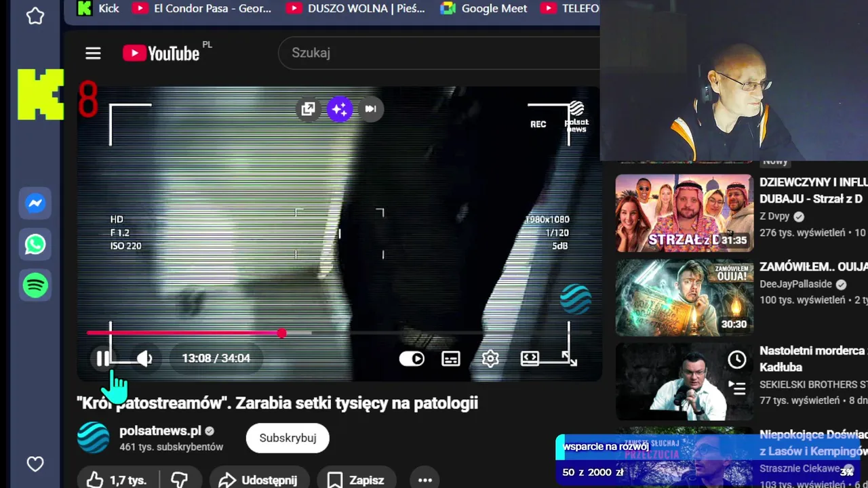Open the YouTube hamburger guide menu

pyautogui.click(x=93, y=53)
